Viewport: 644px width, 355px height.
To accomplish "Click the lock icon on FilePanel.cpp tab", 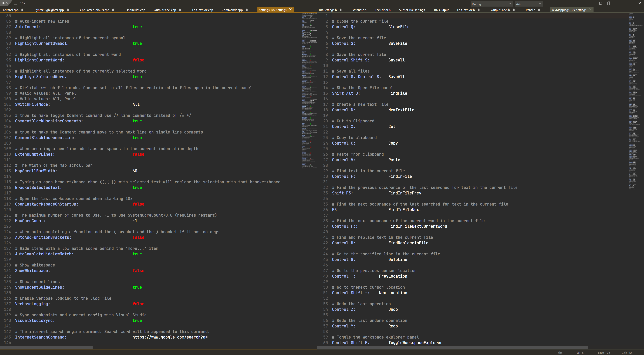I will (22, 10).
